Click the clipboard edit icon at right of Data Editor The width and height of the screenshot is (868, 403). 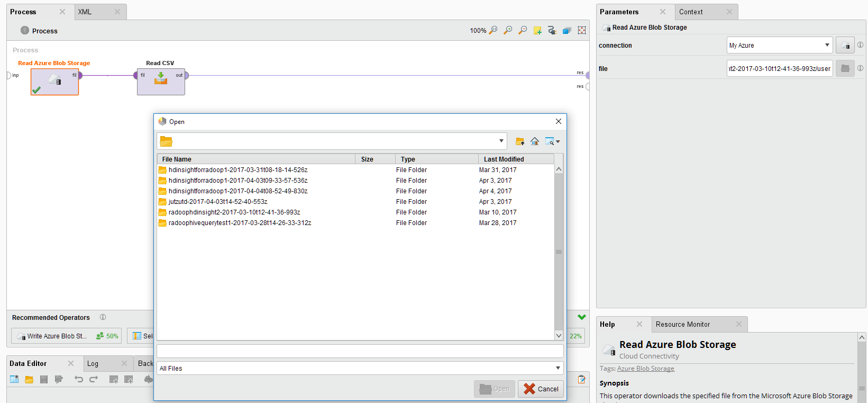tap(582, 379)
